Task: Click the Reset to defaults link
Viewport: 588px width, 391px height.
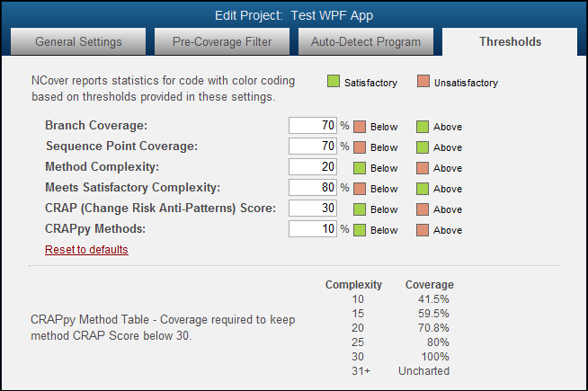Action: (86, 249)
